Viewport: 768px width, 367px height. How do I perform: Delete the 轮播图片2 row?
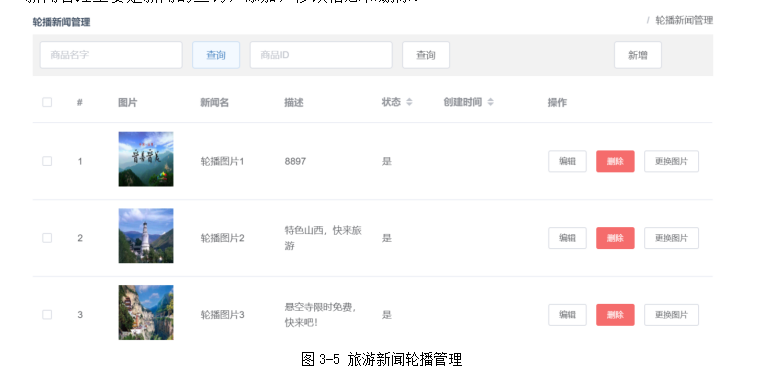coord(615,238)
